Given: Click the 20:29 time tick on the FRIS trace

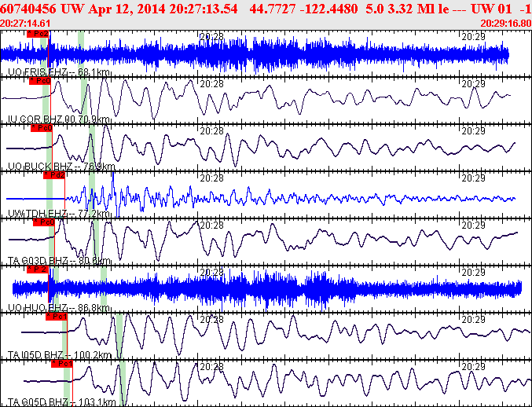Looking at the screenshot, I should [x=473, y=36].
